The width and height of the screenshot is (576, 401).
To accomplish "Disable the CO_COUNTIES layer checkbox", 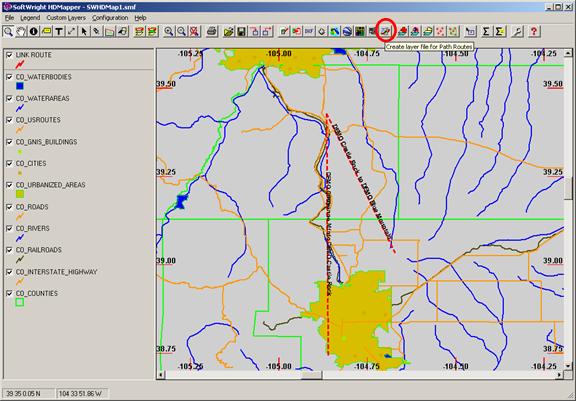I will (x=10, y=293).
